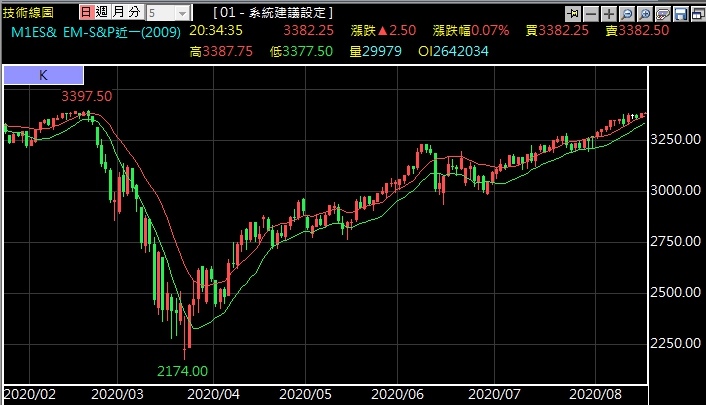Click the 2020/02 date axis label
This screenshot has width=706, height=405.
pos(30,395)
